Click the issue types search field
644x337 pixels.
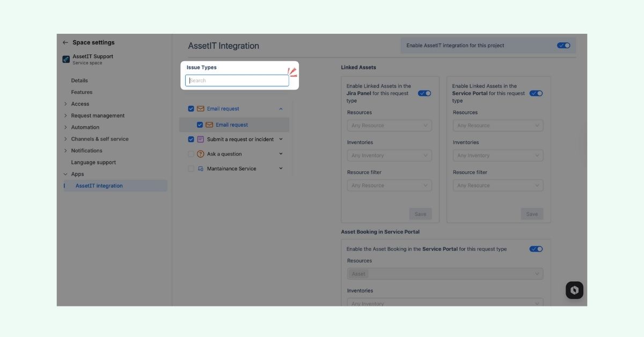pos(237,80)
